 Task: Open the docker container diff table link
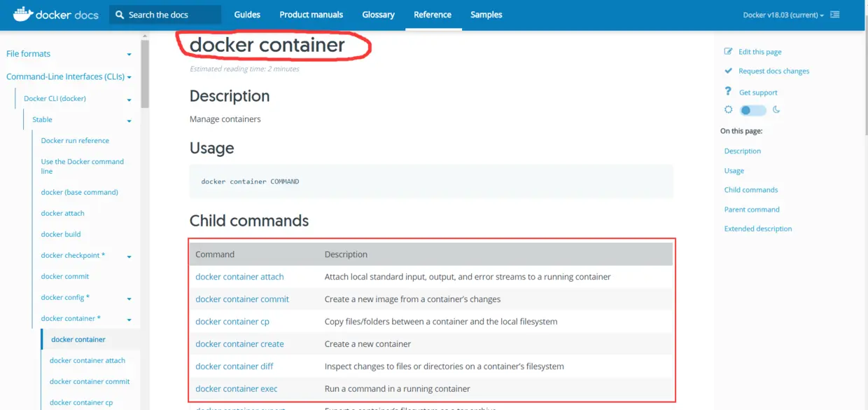pyautogui.click(x=234, y=367)
